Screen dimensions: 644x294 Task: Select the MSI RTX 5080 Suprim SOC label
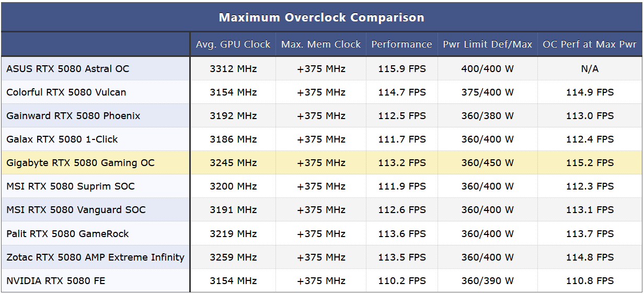(x=71, y=186)
